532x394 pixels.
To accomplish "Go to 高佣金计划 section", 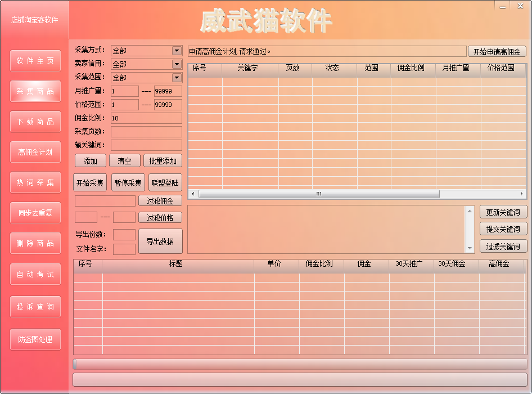I will pyautogui.click(x=35, y=152).
